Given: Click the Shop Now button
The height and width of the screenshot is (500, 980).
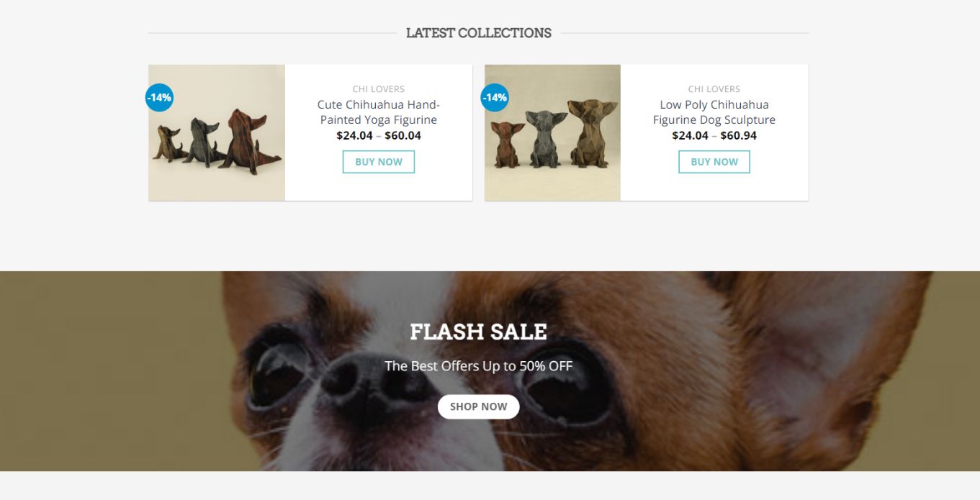Looking at the screenshot, I should tap(478, 406).
